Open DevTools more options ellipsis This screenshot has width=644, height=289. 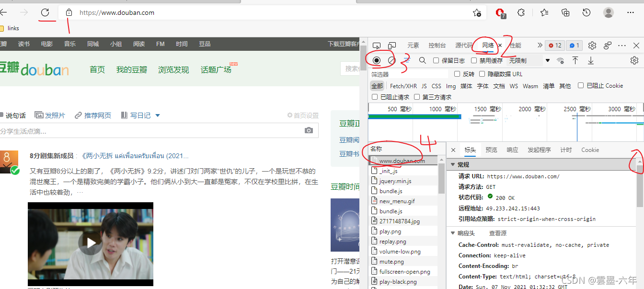click(622, 46)
